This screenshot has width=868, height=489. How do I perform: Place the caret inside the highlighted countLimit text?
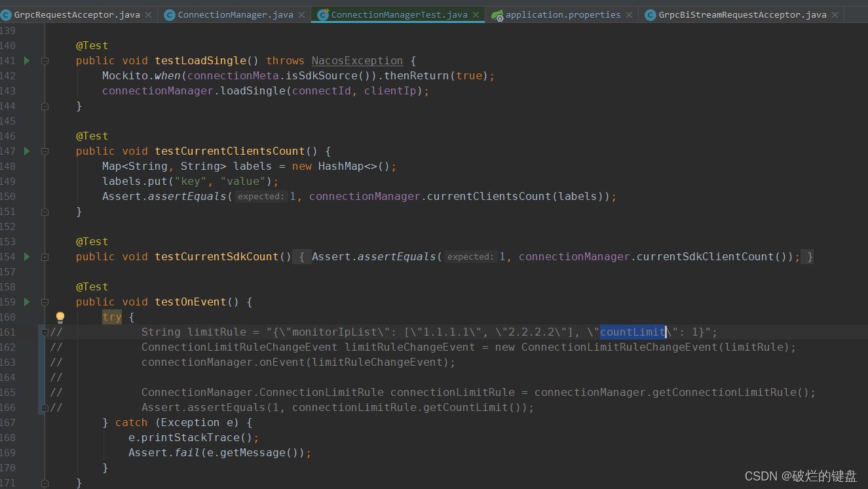coord(631,332)
